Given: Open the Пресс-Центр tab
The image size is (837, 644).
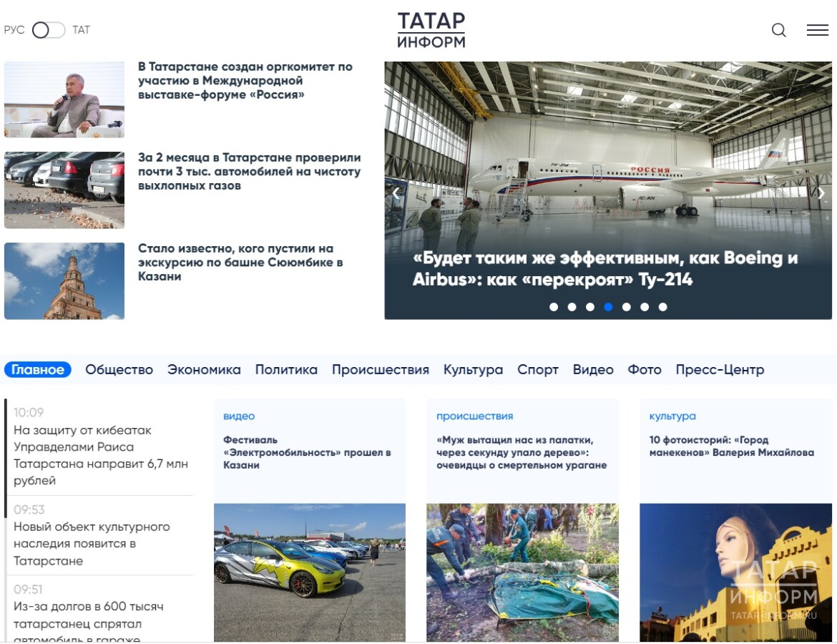Looking at the screenshot, I should [720, 370].
